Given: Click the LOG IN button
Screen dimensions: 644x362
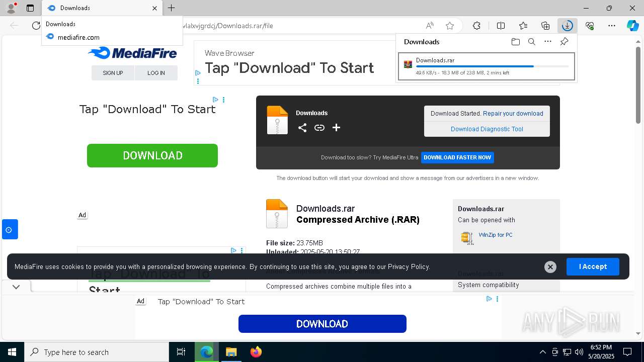Looking at the screenshot, I should click(156, 73).
